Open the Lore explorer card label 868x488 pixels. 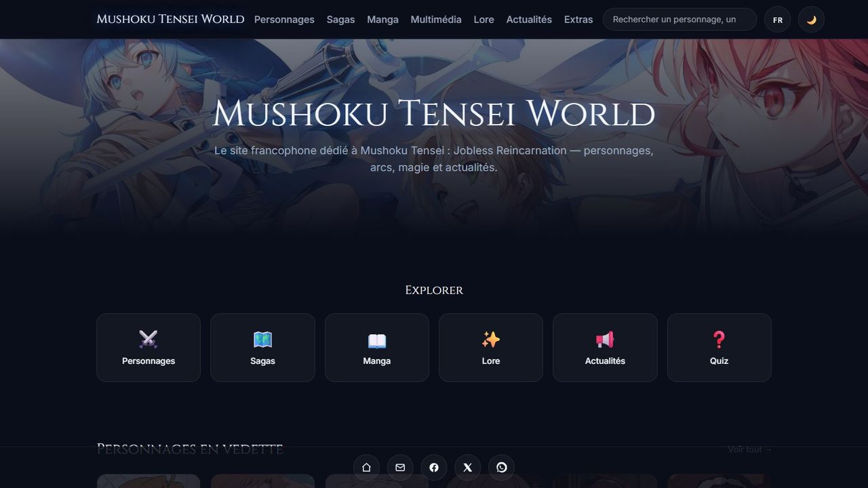[491, 361]
